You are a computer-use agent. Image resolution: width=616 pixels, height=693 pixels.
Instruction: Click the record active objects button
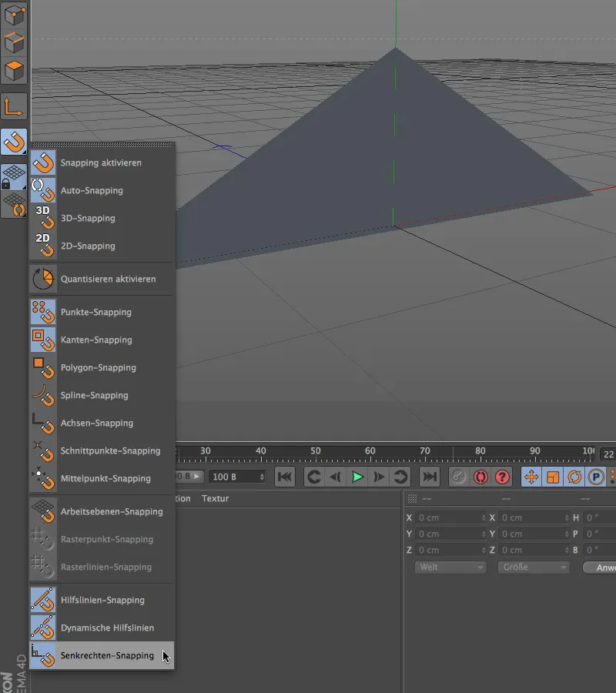point(459,477)
